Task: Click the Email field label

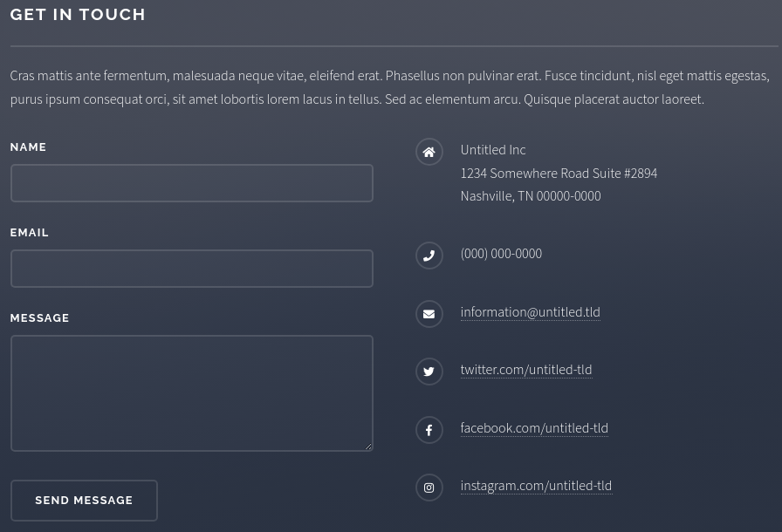Action: pos(30,233)
